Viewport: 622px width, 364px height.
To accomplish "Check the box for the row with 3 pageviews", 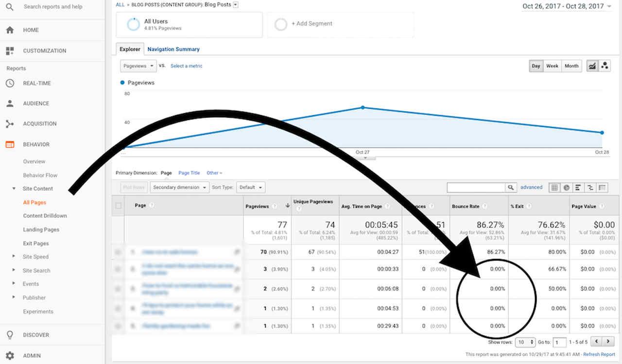I will [x=118, y=269].
